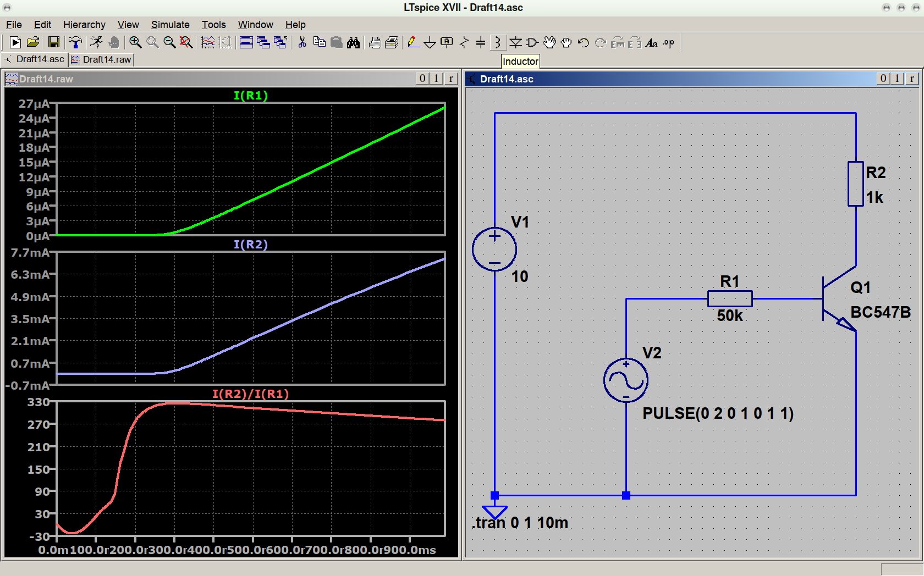This screenshot has height=576, width=924.
Task: Click the Zoom full extents icon
Action: click(186, 42)
